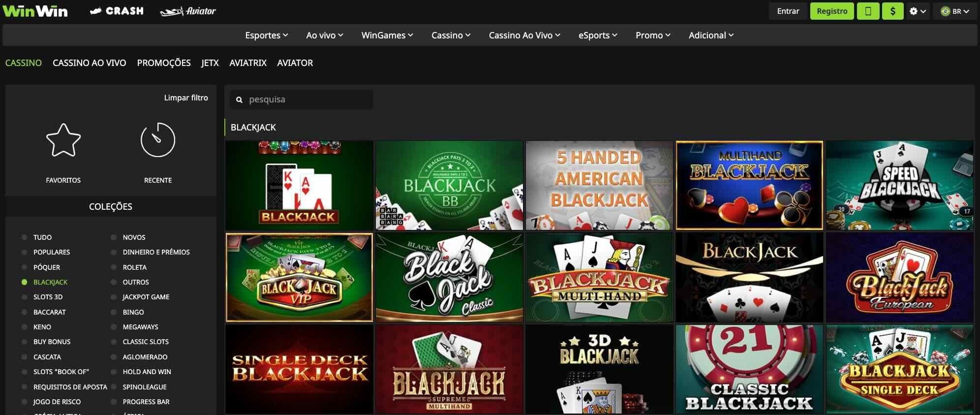Expand the Ao vivo dropdown menu
Image resolution: width=980 pixels, height=415 pixels.
coord(325,35)
